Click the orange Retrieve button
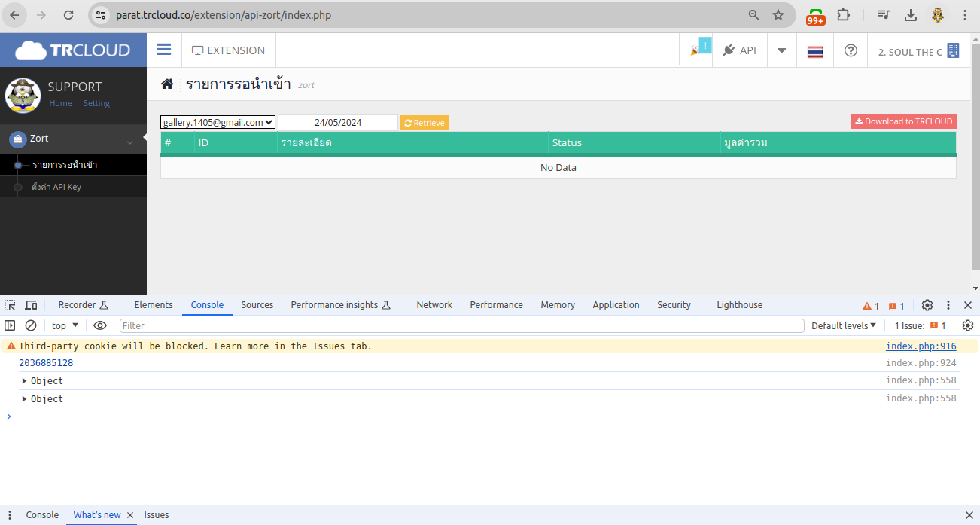 425,123
